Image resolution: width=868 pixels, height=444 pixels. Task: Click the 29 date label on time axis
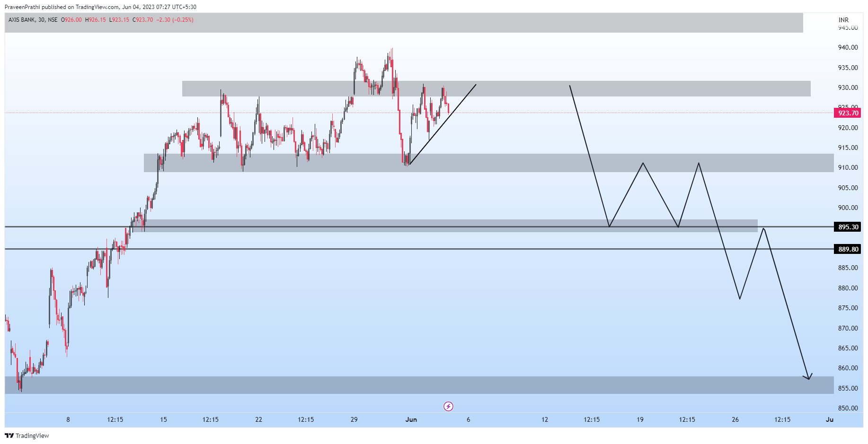[354, 419]
